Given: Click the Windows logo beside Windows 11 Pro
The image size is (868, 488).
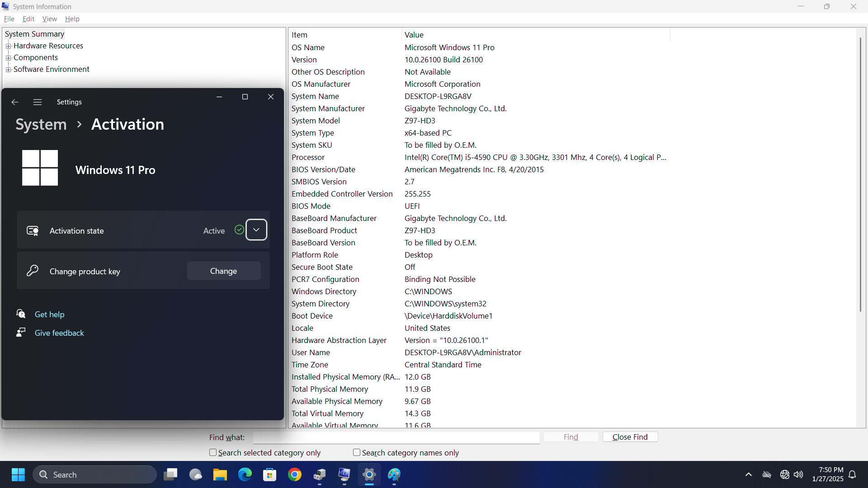Looking at the screenshot, I should tap(40, 168).
